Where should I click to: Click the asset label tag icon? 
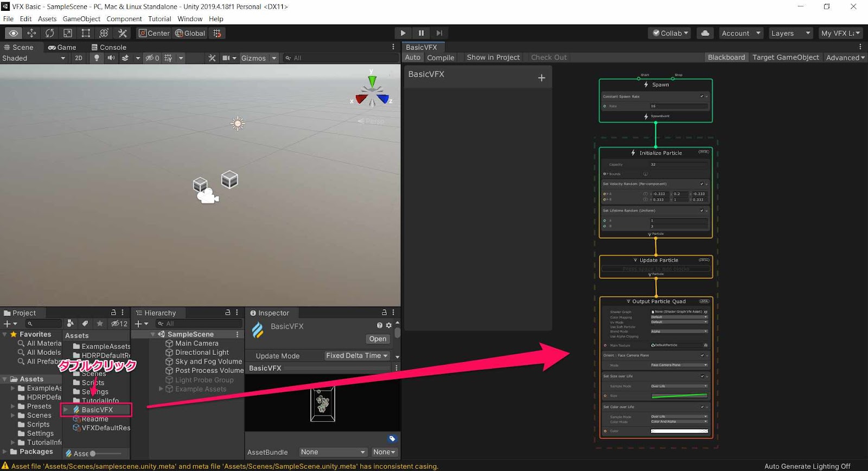click(x=392, y=438)
